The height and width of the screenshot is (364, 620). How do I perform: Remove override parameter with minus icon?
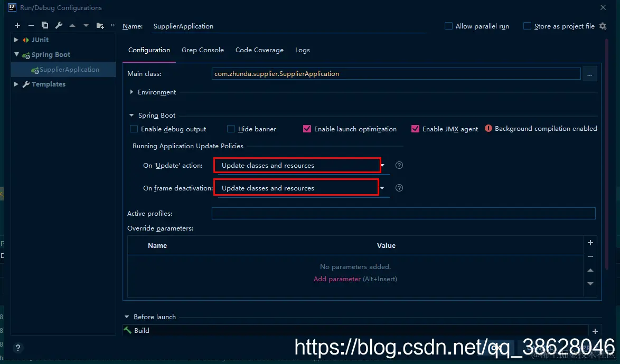(x=590, y=256)
